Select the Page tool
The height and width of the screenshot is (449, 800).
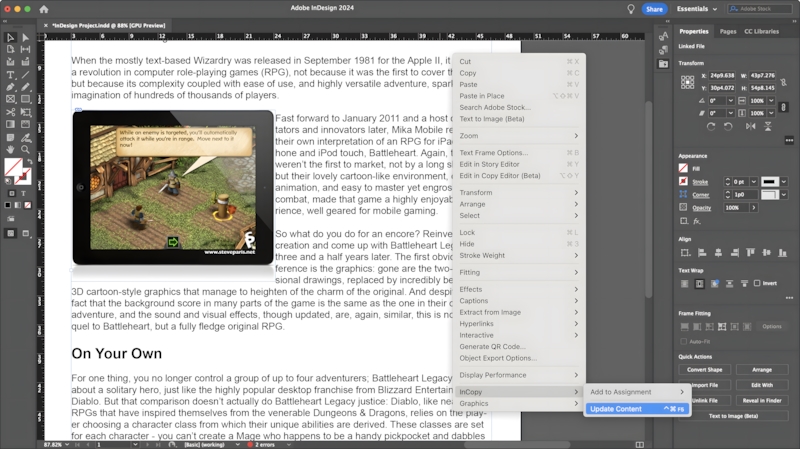(10, 49)
